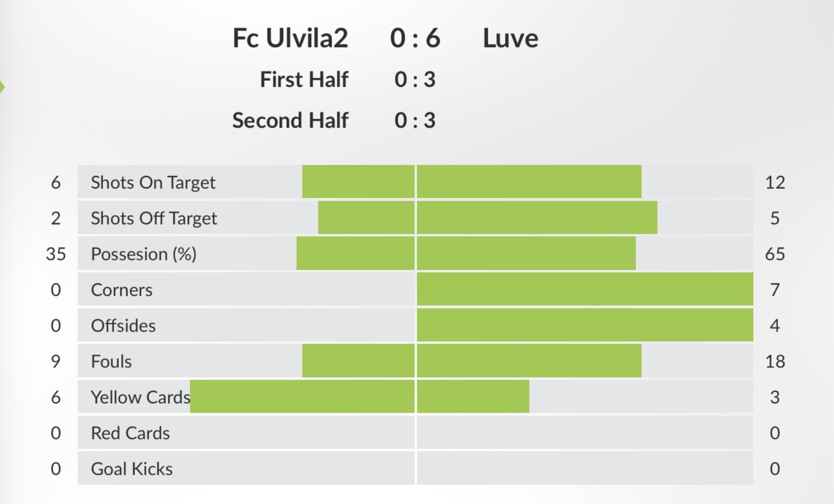Viewport: 834px width, 504px height.
Task: Select the Shots Off Target row label
Action: coord(154,218)
